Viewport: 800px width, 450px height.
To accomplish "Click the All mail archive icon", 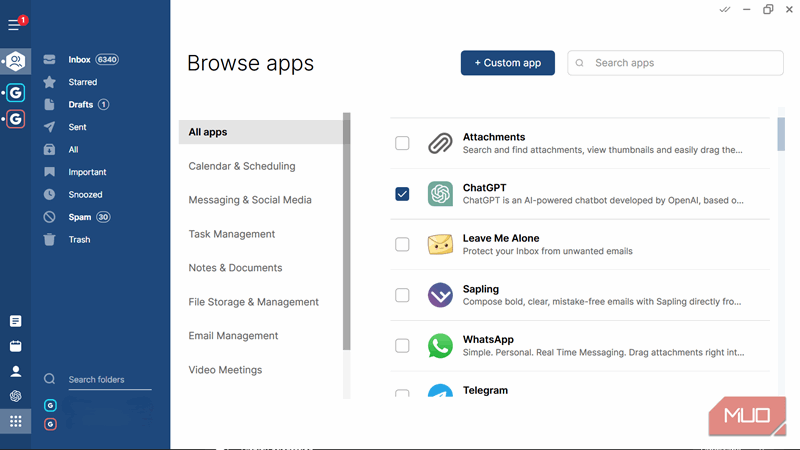I will (x=49, y=149).
